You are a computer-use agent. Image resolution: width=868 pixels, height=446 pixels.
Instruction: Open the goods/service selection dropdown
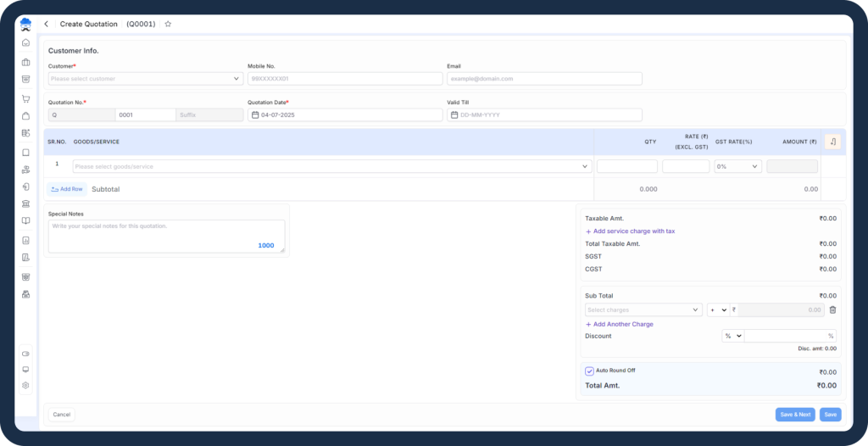coord(332,166)
